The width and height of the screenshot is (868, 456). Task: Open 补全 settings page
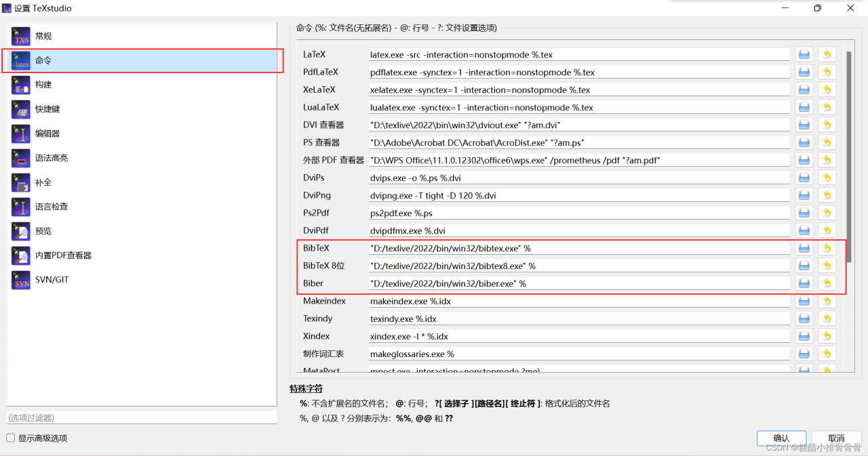pyautogui.click(x=142, y=182)
